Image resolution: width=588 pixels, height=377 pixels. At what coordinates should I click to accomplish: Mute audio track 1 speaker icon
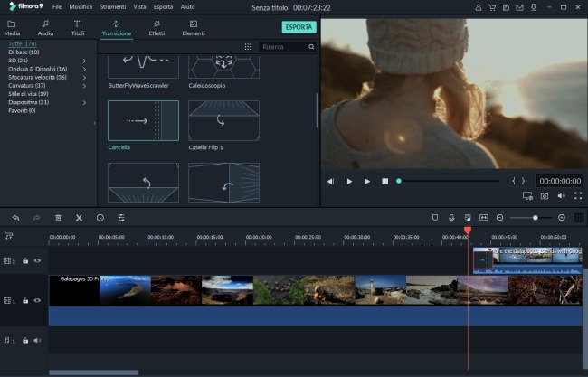(x=37, y=341)
